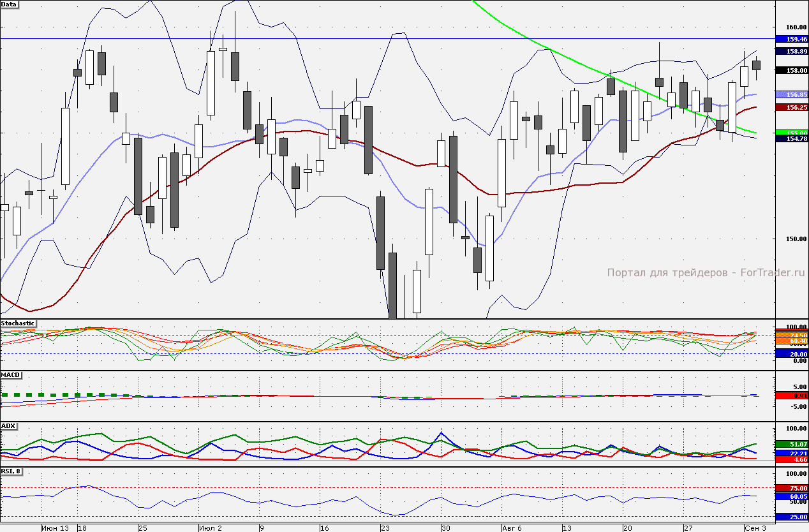Click the Сен 3 date marker

click(x=755, y=528)
